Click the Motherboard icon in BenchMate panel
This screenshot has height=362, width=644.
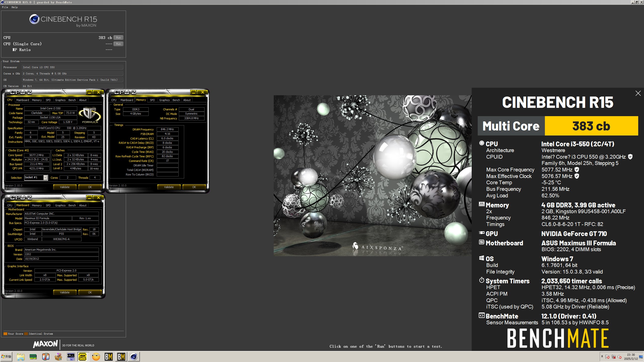click(481, 242)
